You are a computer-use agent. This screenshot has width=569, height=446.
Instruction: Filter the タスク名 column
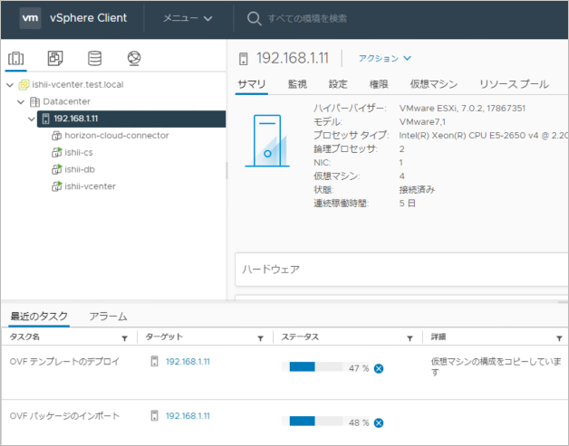pos(124,338)
